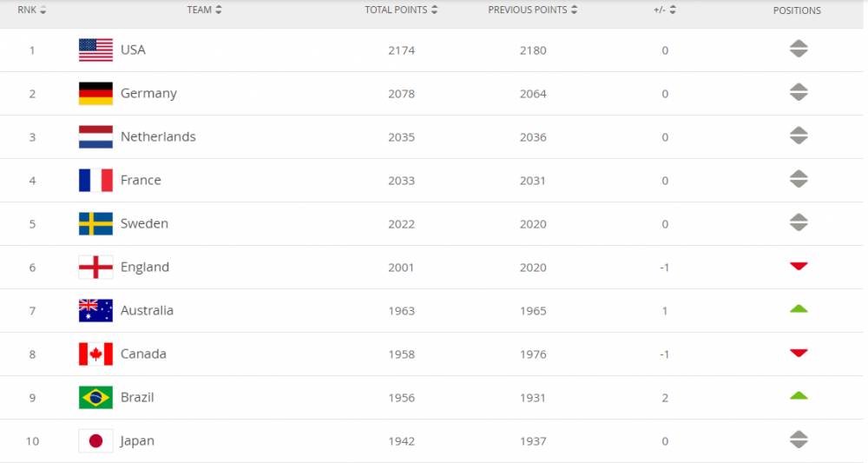Screen dimensions: 868x463
Task: Sort table by RNK column arrows
Action: click(43, 10)
